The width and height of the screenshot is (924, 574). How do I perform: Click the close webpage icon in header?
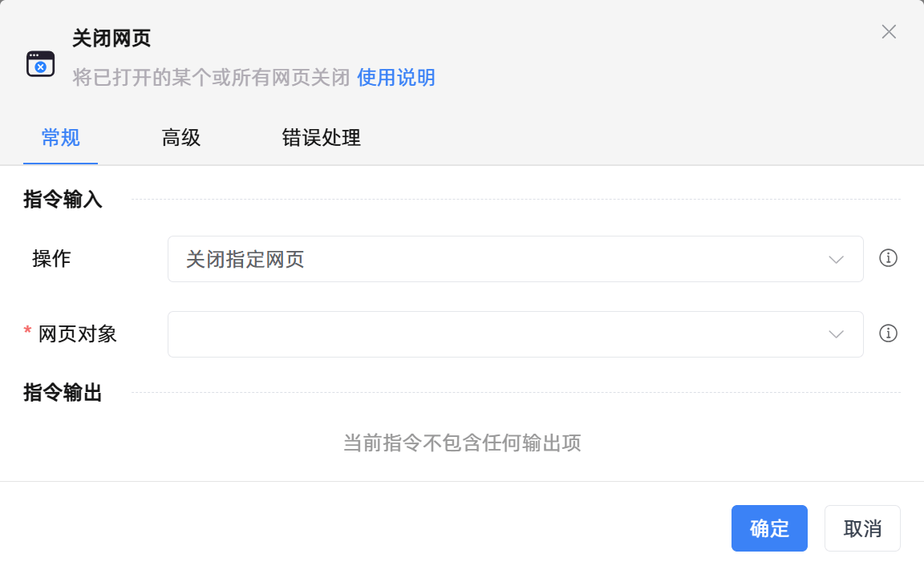tap(40, 63)
